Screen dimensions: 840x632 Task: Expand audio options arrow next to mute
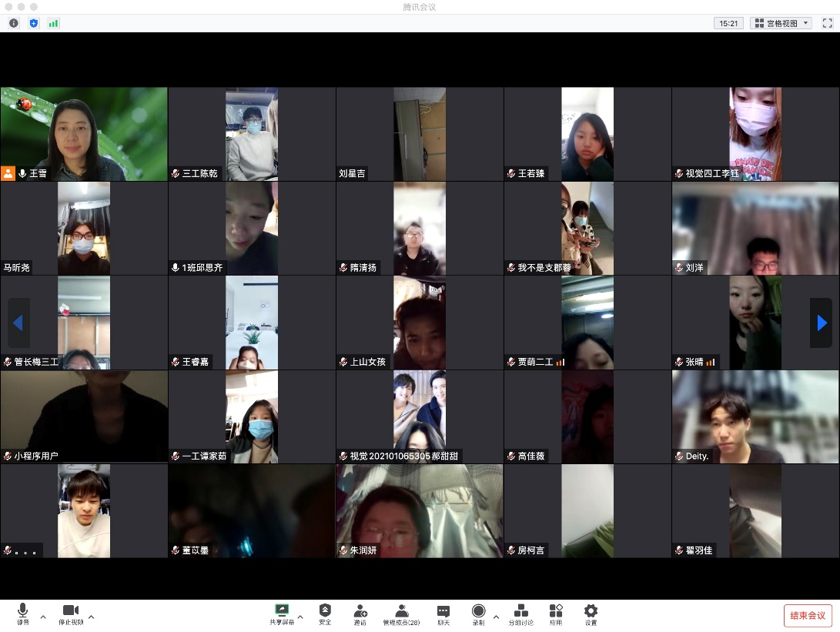pyautogui.click(x=43, y=617)
